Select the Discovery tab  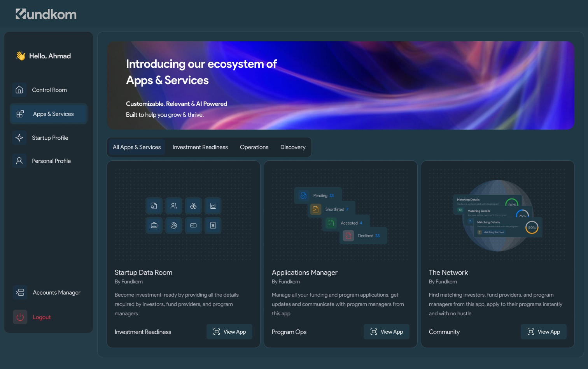click(293, 147)
